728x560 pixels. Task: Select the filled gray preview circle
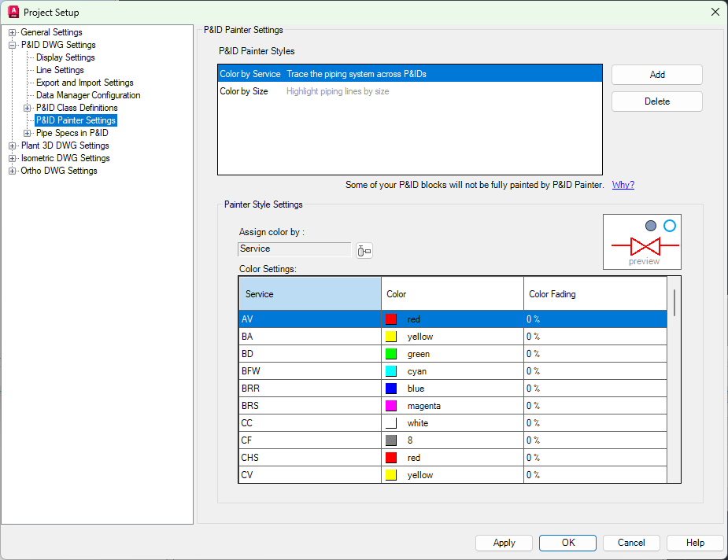(650, 226)
